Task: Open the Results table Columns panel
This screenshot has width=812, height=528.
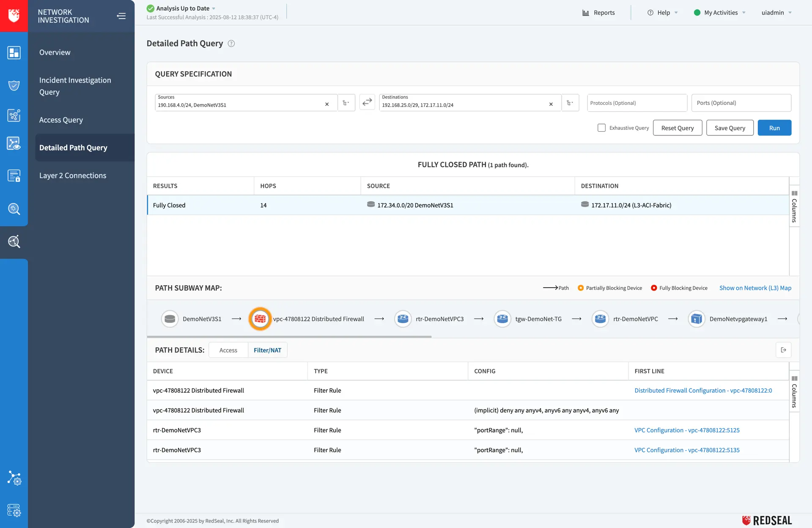Action: coord(794,206)
